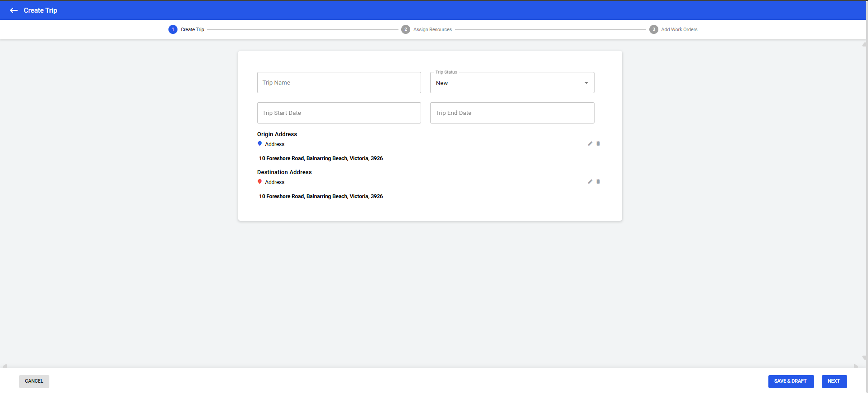This screenshot has height=394, width=868.
Task: Go to the Assign Resources step
Action: [x=432, y=29]
